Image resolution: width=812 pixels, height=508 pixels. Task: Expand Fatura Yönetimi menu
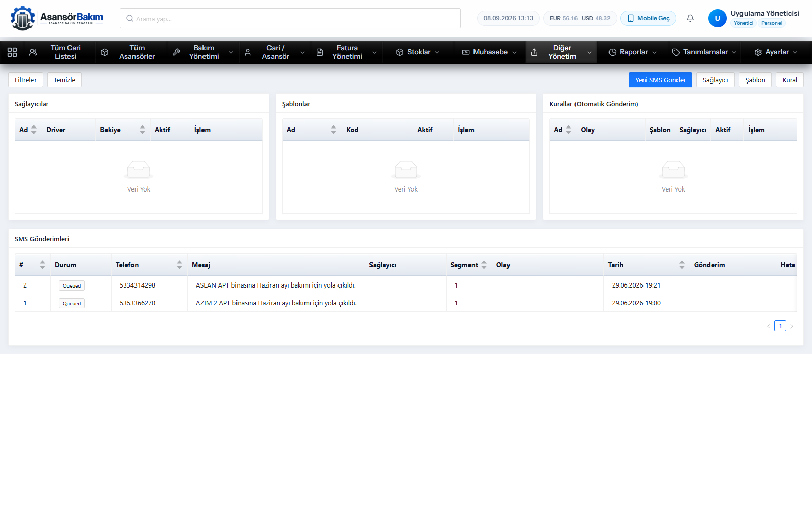[347, 52]
